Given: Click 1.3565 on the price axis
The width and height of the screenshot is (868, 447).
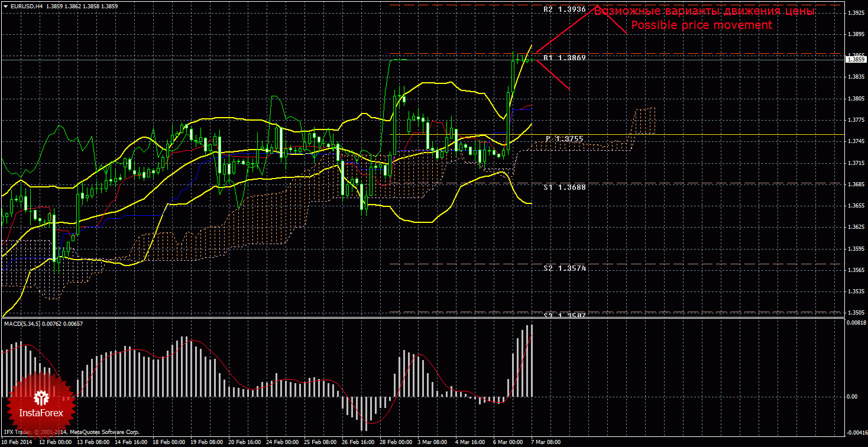Looking at the screenshot, I should 855,270.
